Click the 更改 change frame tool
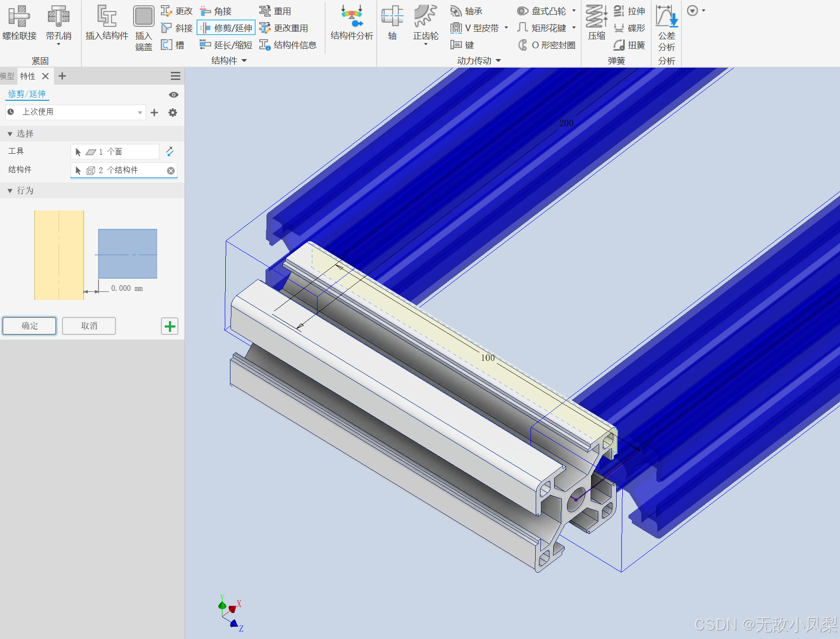Image resolution: width=840 pixels, height=639 pixels. click(177, 11)
